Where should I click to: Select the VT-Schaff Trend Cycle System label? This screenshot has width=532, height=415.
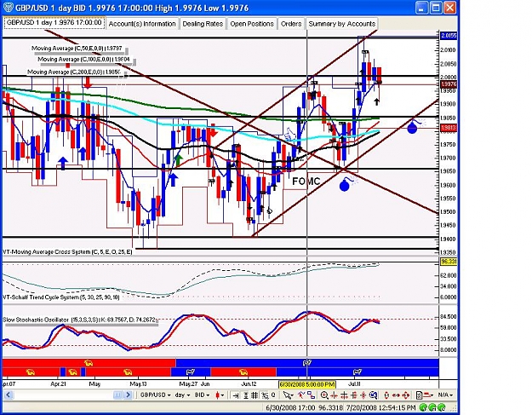61,297
